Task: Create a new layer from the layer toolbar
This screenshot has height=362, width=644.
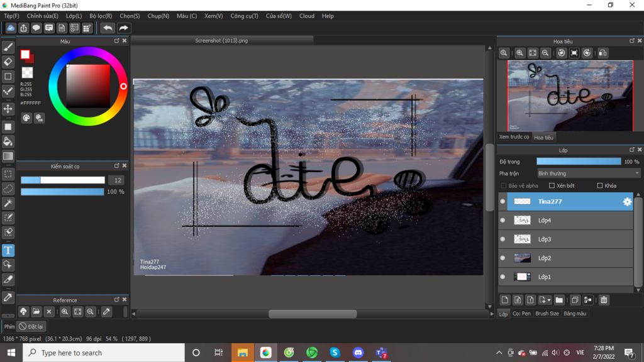Action: 505,300
